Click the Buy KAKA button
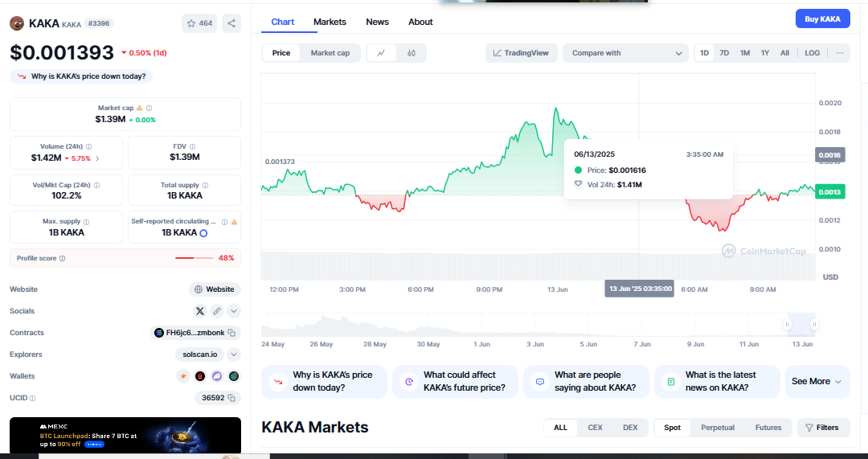 (823, 18)
